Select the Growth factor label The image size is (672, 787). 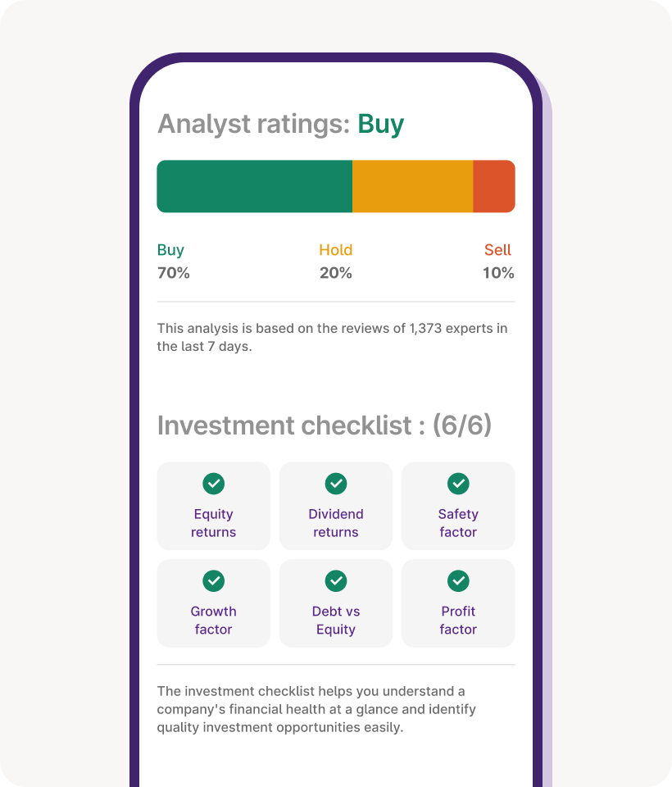click(214, 621)
